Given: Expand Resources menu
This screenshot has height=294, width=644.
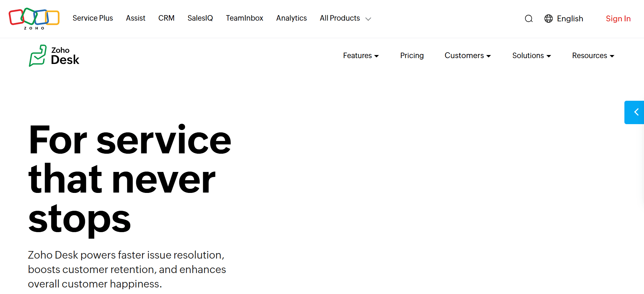Looking at the screenshot, I should tap(593, 56).
